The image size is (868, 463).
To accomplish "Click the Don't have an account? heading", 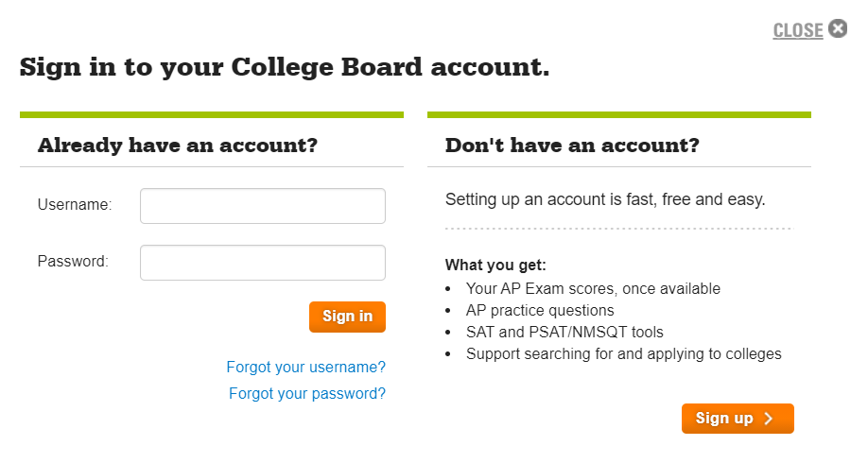I will tap(572, 146).
